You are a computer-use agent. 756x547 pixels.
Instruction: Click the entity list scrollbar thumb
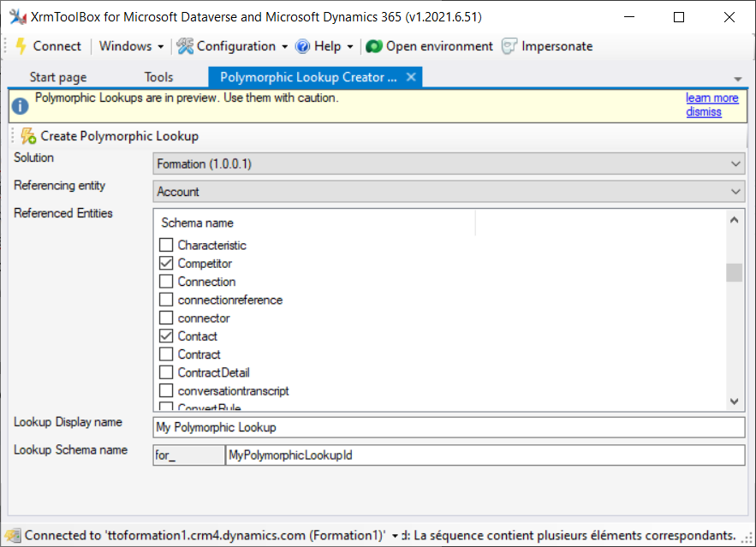734,272
